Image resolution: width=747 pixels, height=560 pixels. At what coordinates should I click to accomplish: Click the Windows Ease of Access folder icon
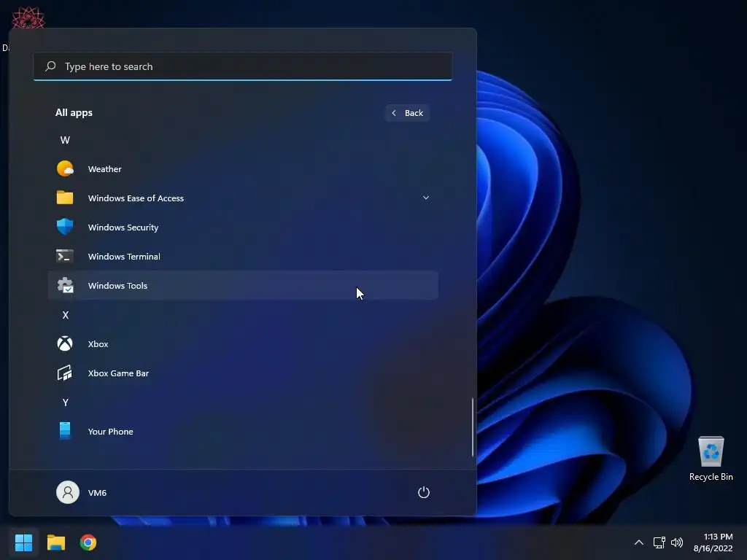(65, 198)
